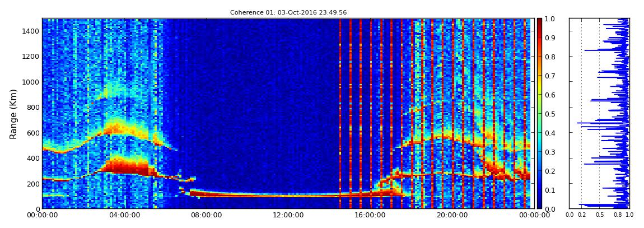Click the 0.9 colorbar tick label
Viewport: 644px width, 228px height.
coord(549,38)
